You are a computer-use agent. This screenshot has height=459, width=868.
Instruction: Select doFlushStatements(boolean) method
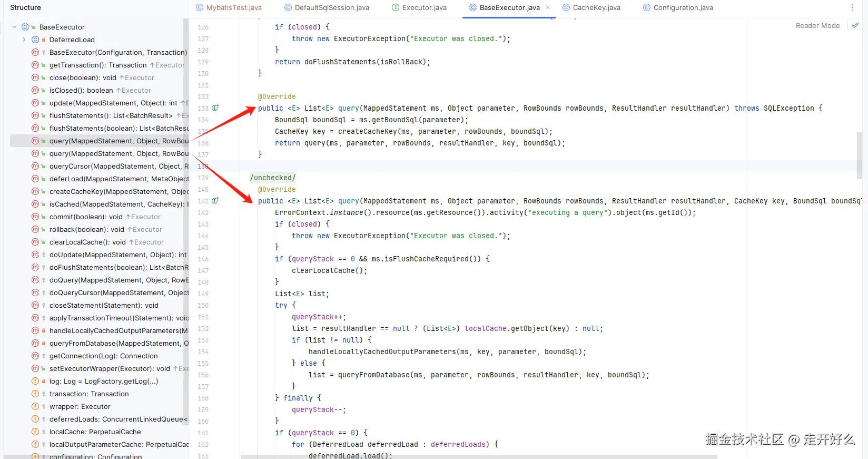coord(119,267)
